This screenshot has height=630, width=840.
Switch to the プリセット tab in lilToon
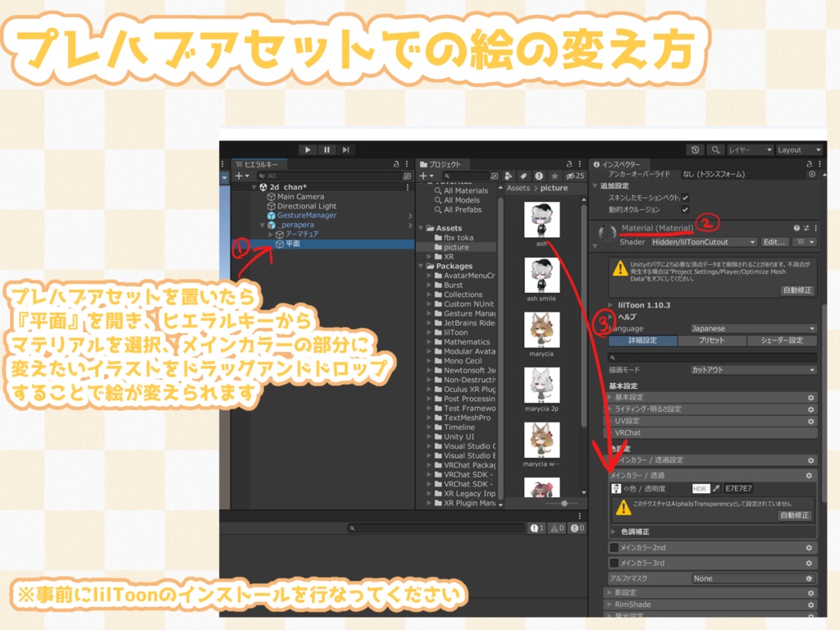click(712, 340)
